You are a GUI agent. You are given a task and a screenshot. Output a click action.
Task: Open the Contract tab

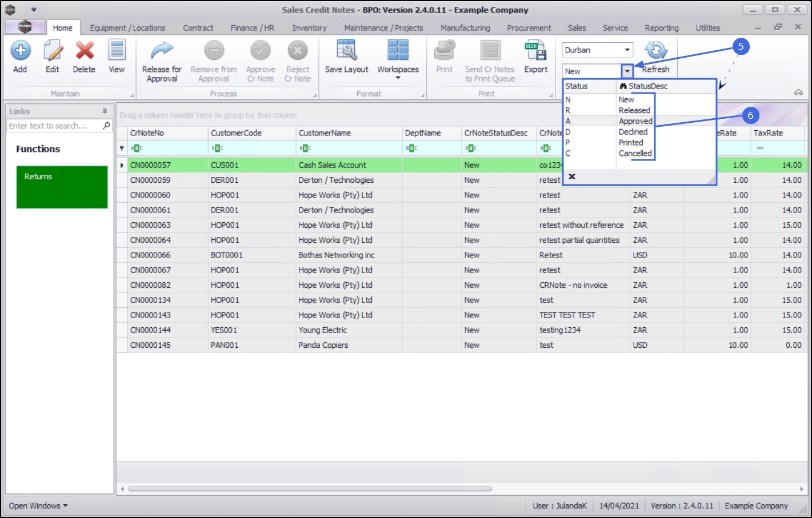198,28
